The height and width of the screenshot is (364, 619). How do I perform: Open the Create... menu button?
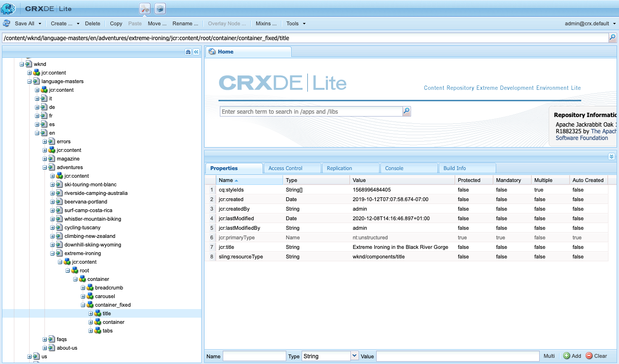[64, 23]
